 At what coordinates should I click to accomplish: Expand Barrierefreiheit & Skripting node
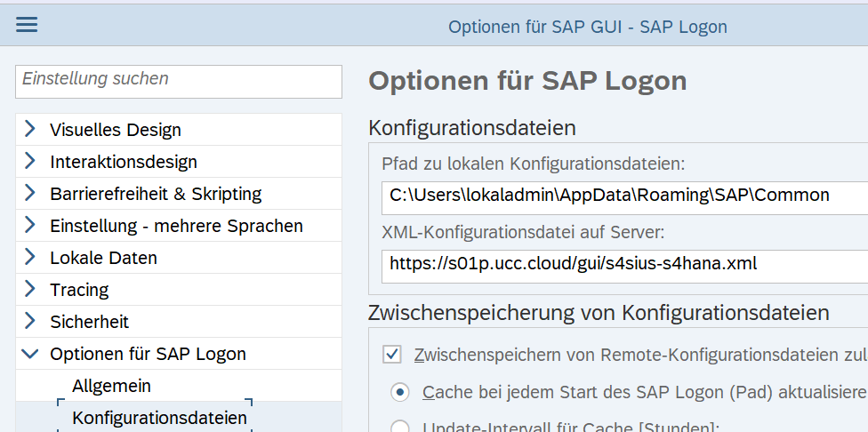coord(30,194)
